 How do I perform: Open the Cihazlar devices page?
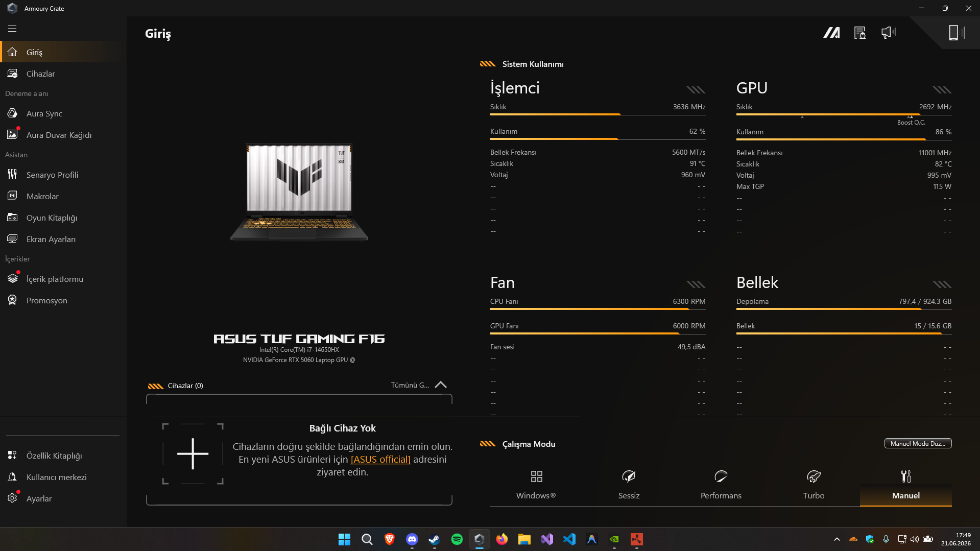[63, 74]
